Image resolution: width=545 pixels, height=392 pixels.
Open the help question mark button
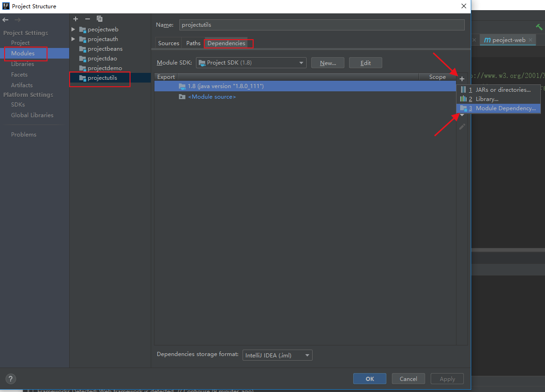[11, 379]
